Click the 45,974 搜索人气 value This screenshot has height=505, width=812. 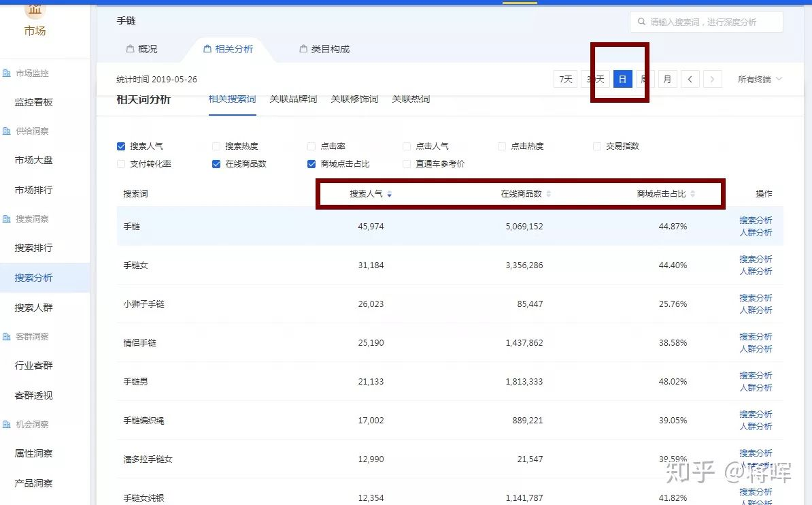pyautogui.click(x=371, y=227)
